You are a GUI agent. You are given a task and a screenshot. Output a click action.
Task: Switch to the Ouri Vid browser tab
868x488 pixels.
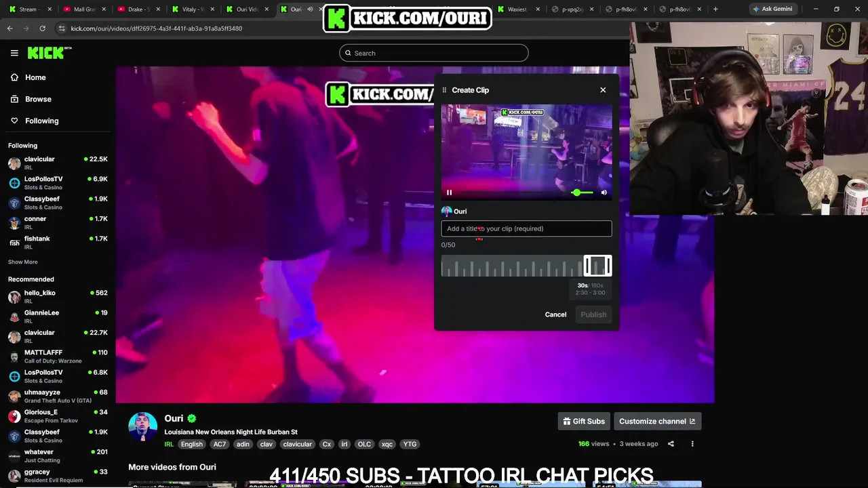point(248,9)
